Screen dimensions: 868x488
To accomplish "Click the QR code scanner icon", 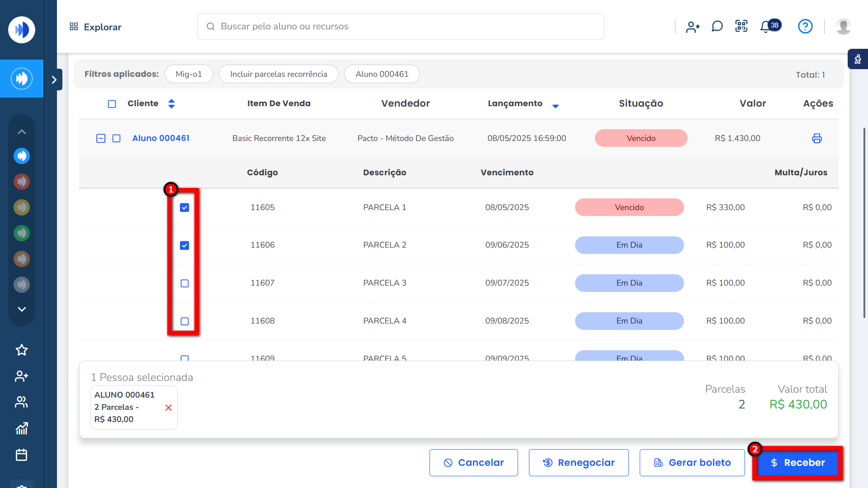I will coord(741,26).
